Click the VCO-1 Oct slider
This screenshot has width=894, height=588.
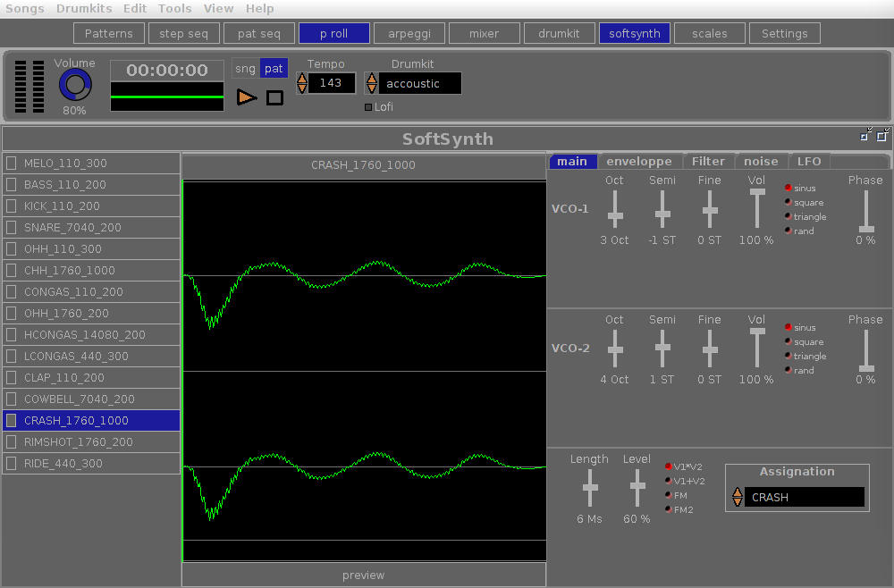click(615, 209)
